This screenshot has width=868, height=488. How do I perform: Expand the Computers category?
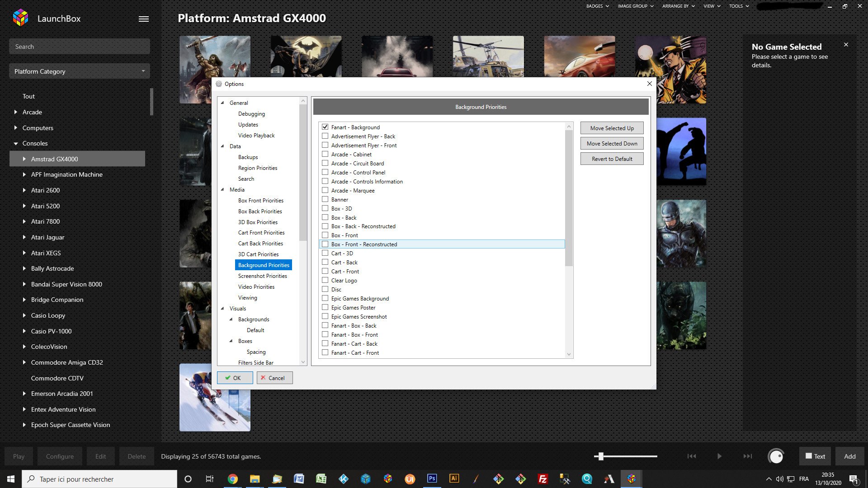tap(16, 128)
